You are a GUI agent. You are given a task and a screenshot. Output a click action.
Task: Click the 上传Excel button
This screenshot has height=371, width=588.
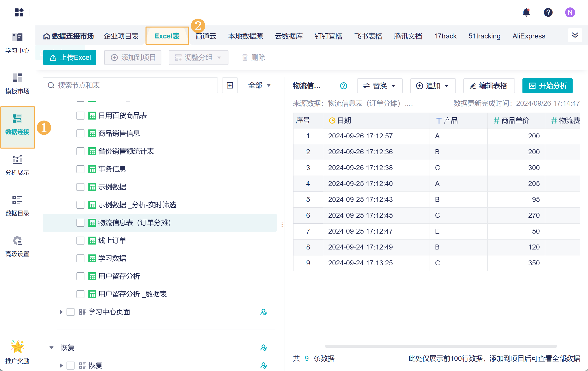pyautogui.click(x=70, y=58)
